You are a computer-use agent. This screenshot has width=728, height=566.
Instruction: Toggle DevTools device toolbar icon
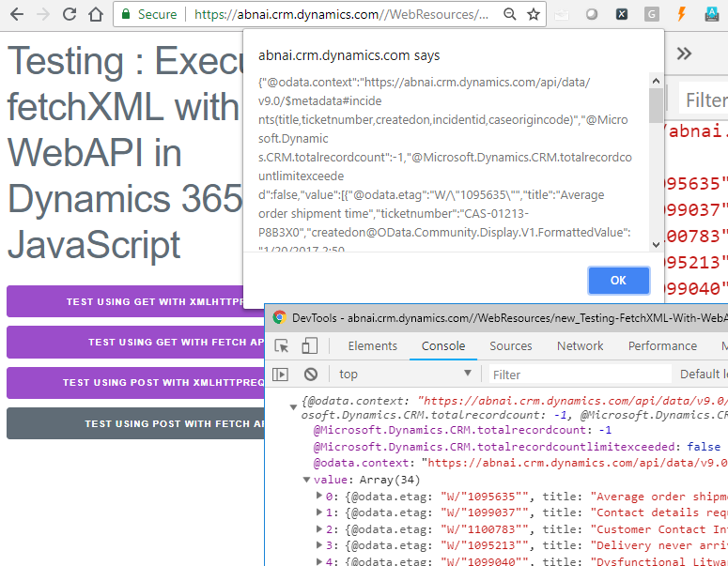pos(310,346)
